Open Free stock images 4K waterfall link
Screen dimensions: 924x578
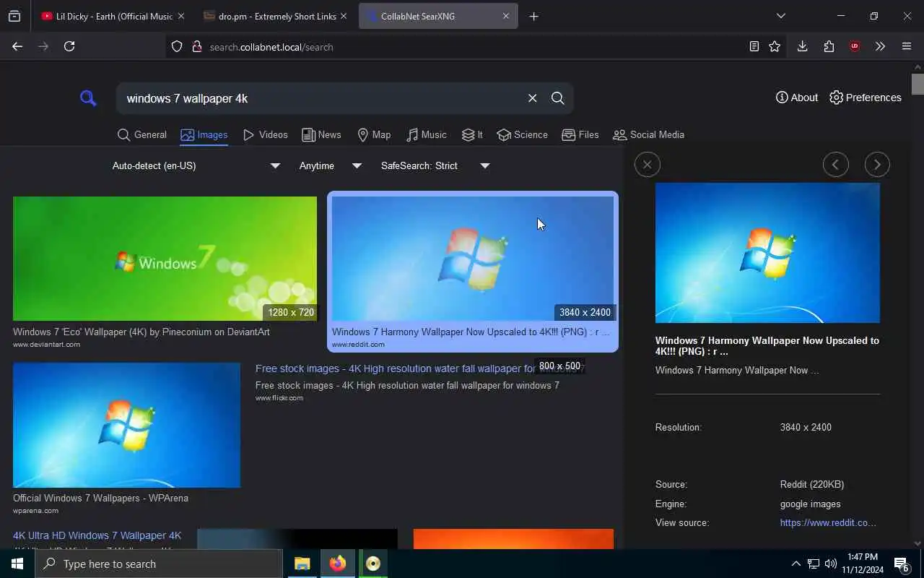pos(419,368)
